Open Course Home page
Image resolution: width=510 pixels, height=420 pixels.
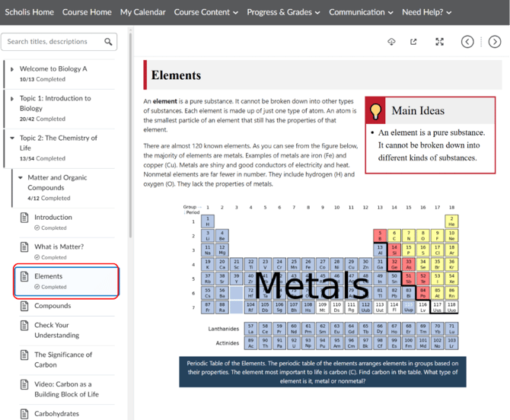pyautogui.click(x=87, y=12)
